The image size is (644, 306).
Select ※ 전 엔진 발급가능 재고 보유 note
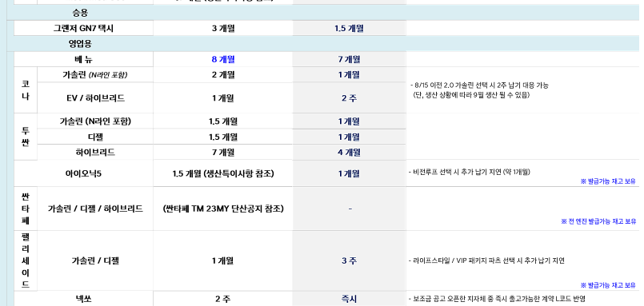(x=598, y=221)
